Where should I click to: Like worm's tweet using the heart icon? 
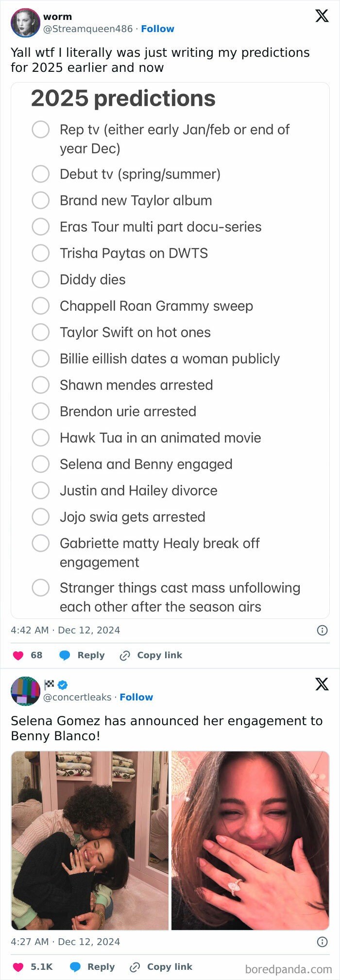pyautogui.click(x=17, y=655)
